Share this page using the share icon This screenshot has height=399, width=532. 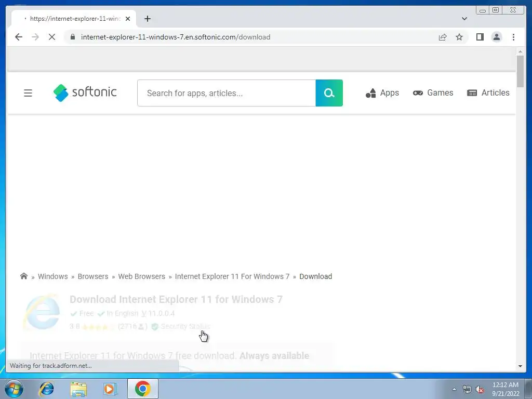pyautogui.click(x=443, y=37)
